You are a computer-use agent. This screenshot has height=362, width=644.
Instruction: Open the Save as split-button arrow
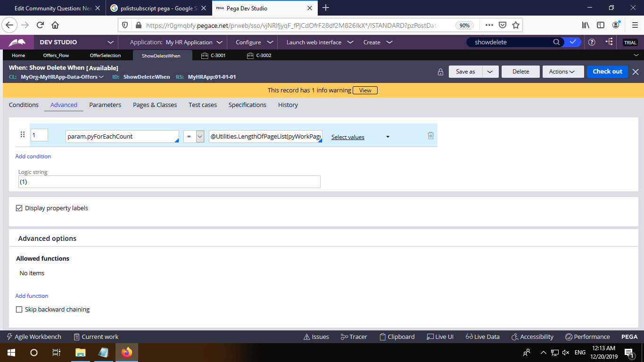click(x=490, y=72)
